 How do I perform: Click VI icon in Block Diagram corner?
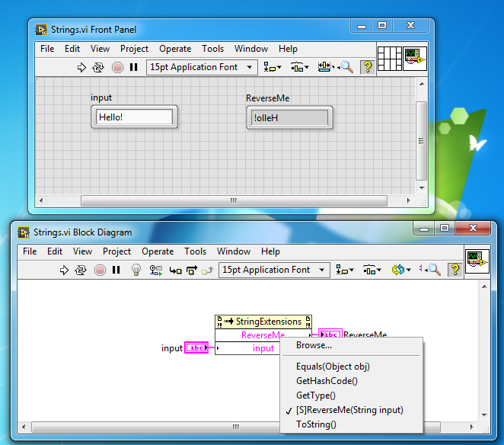[x=477, y=261]
